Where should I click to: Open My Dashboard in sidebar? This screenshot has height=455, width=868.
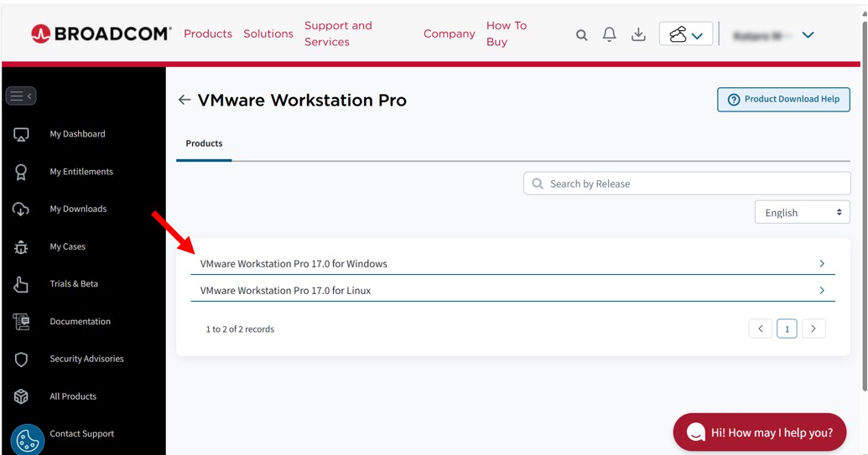tap(77, 134)
